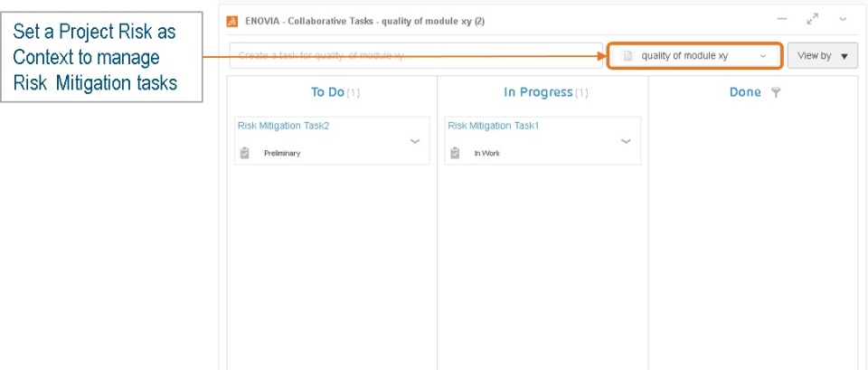Focus the Create a task input field
868x370 pixels.
tap(416, 56)
